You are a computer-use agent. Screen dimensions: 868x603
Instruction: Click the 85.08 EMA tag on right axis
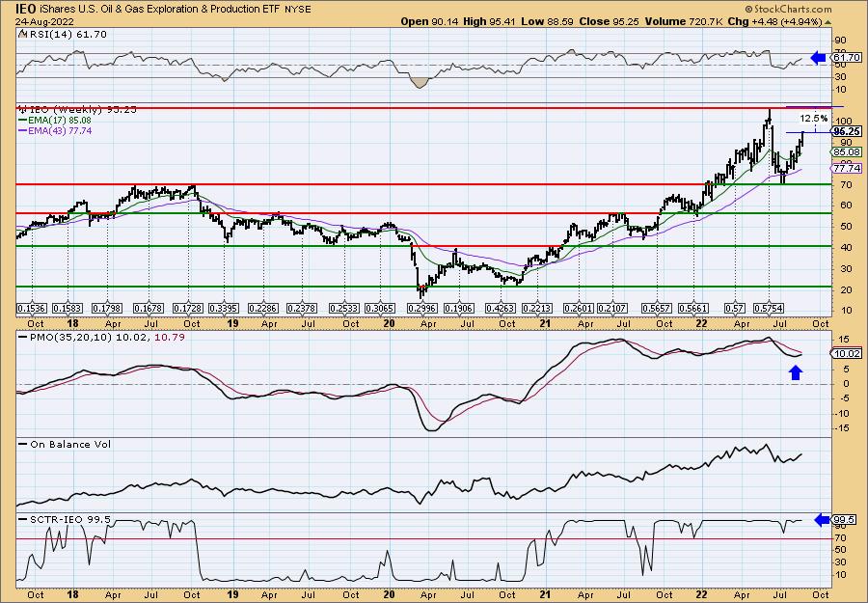pos(847,151)
